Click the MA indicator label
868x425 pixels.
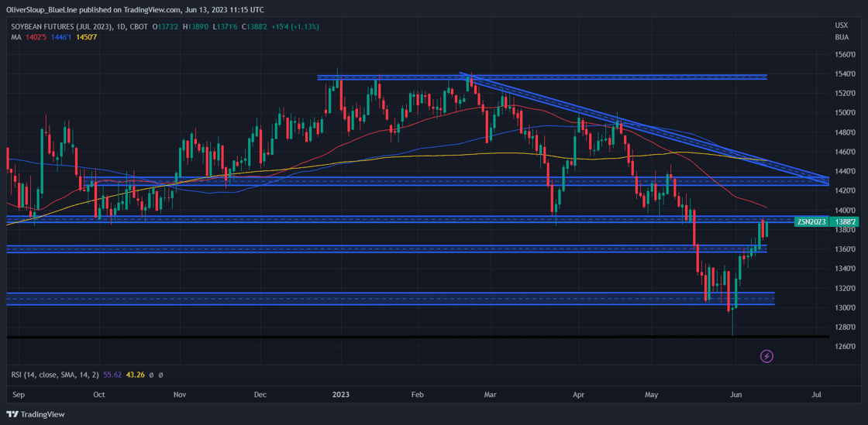15,36
